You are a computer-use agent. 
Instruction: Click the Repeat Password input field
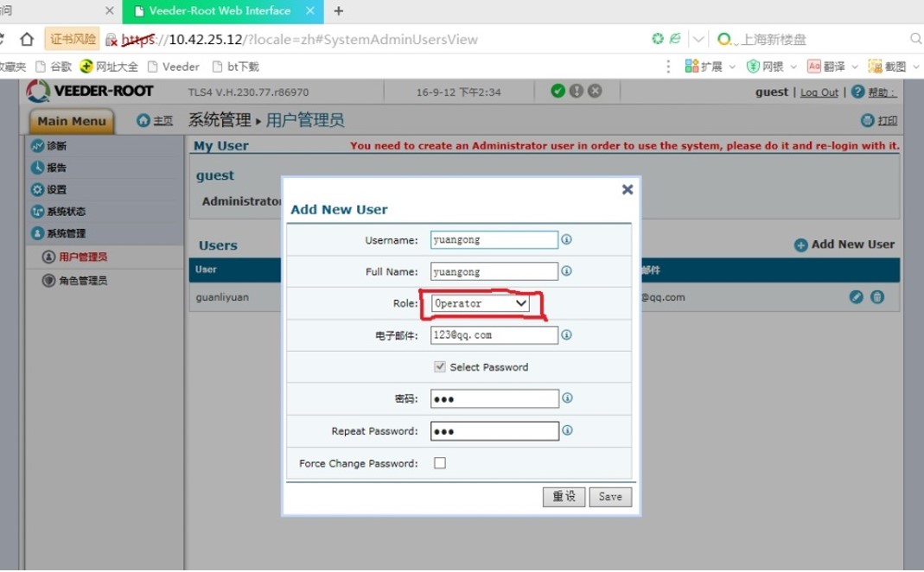(494, 431)
